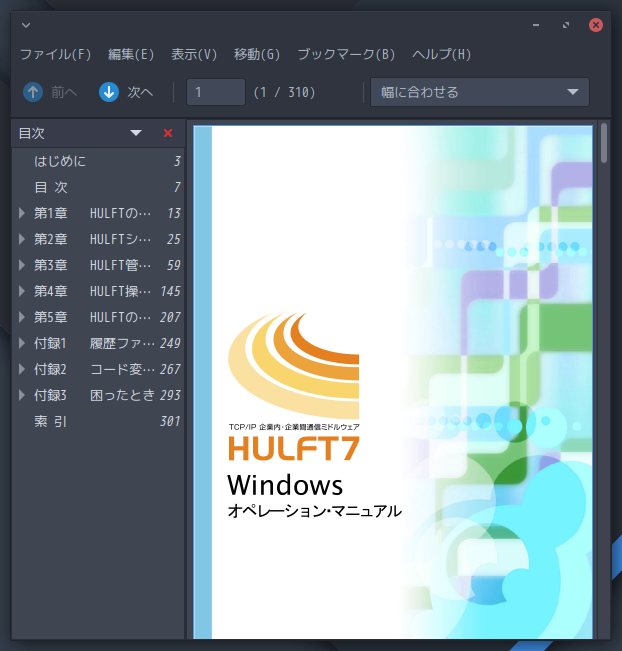Click the (1 / 310) page count text

(284, 92)
